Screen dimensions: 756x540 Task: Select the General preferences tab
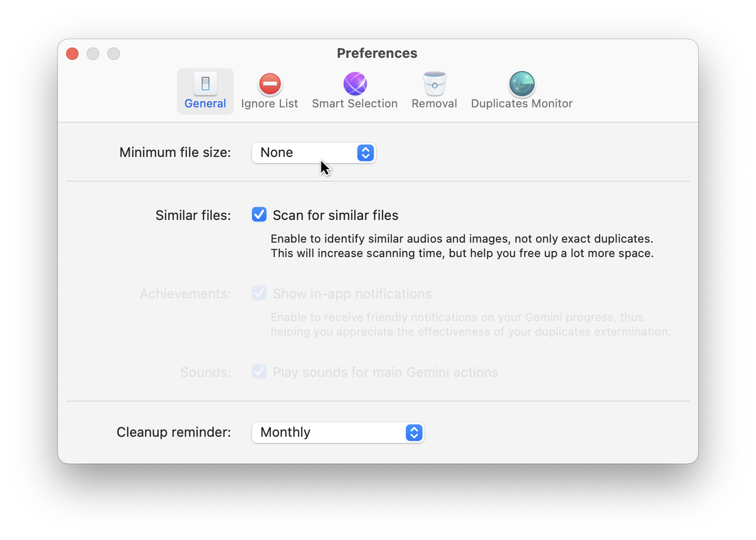tap(206, 91)
